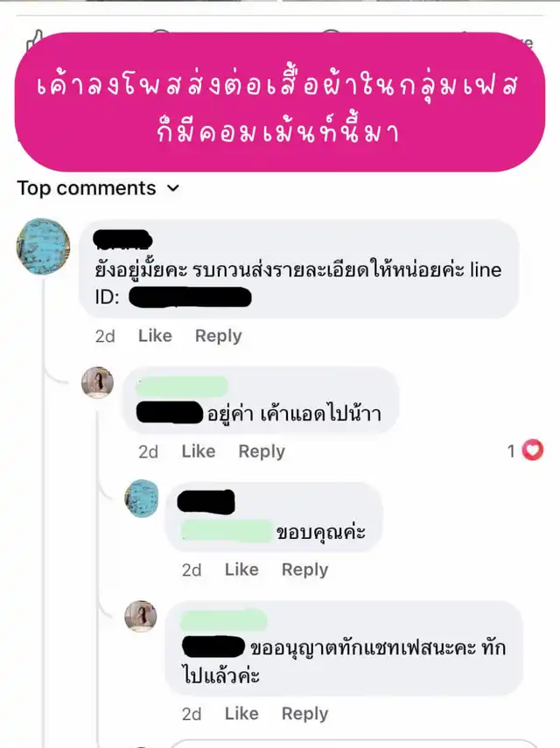Reply to the ขอบคุณค่ะ comment
The image size is (560, 748).
tap(305, 570)
